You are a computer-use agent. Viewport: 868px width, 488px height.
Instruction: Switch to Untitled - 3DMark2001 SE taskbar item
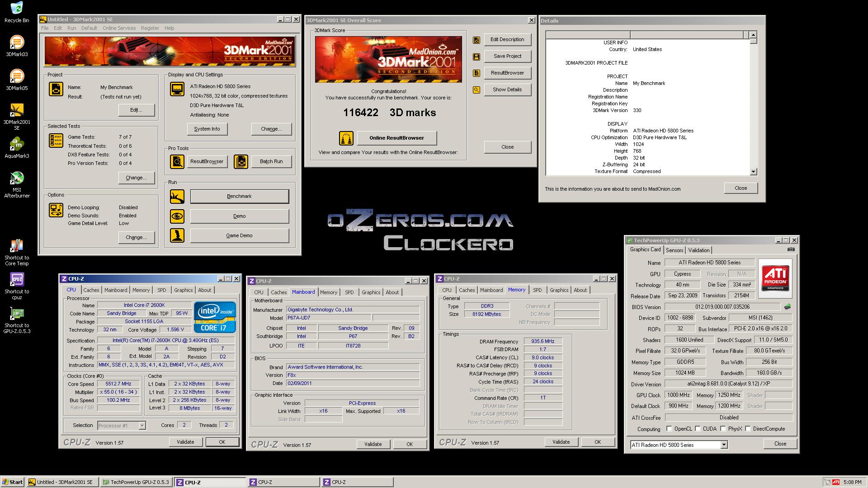63,482
